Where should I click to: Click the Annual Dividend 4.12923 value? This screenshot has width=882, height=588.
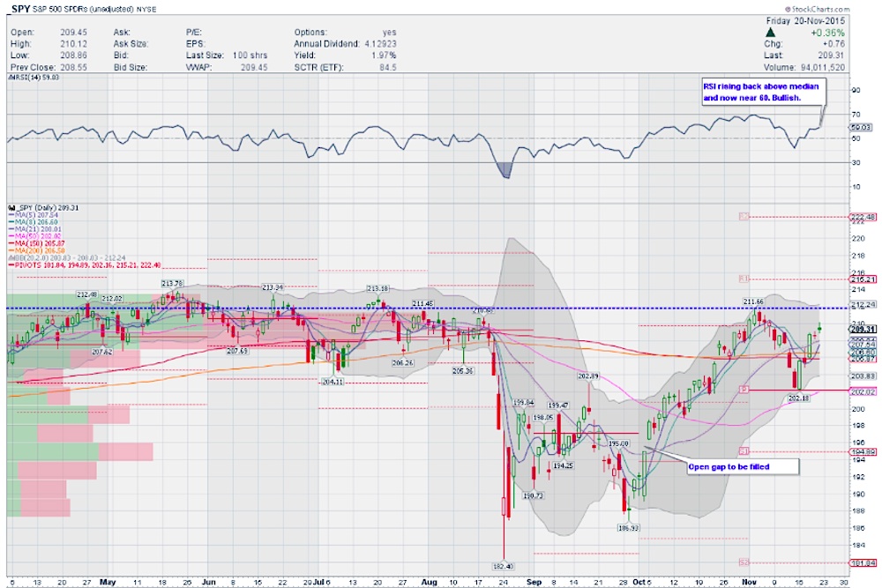[x=379, y=44]
